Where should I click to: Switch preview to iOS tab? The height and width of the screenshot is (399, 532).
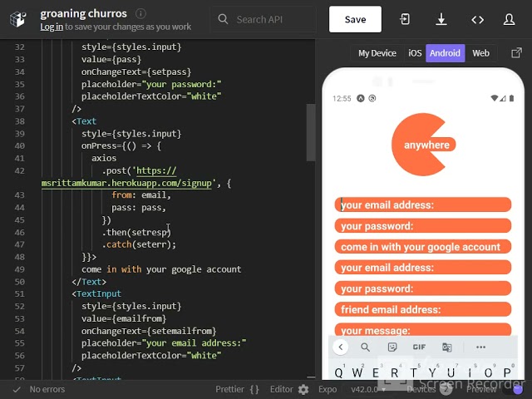click(415, 53)
